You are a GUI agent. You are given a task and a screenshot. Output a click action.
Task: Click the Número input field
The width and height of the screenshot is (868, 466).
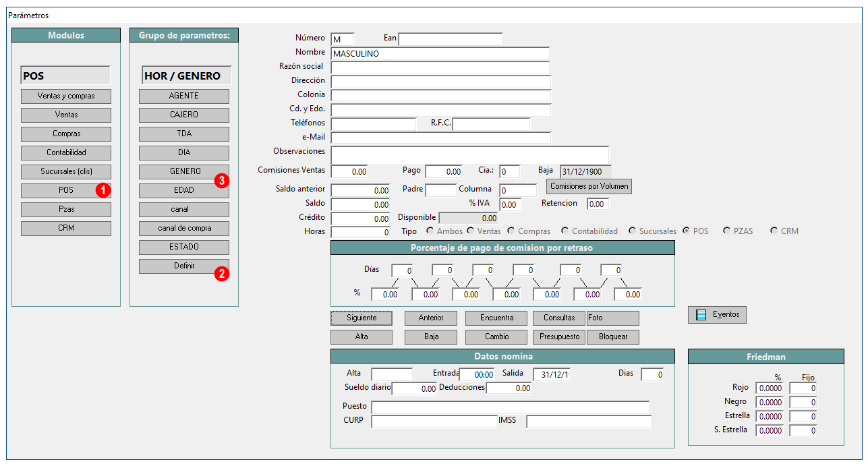point(342,40)
